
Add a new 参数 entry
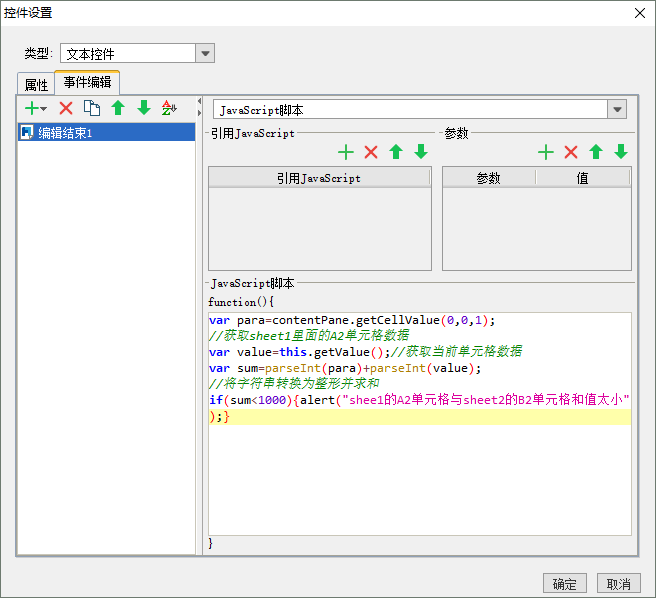point(546,152)
